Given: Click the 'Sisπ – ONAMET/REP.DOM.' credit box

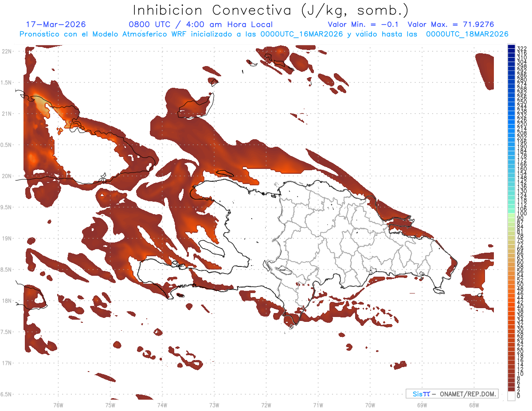Looking at the screenshot, I should (x=452, y=394).
